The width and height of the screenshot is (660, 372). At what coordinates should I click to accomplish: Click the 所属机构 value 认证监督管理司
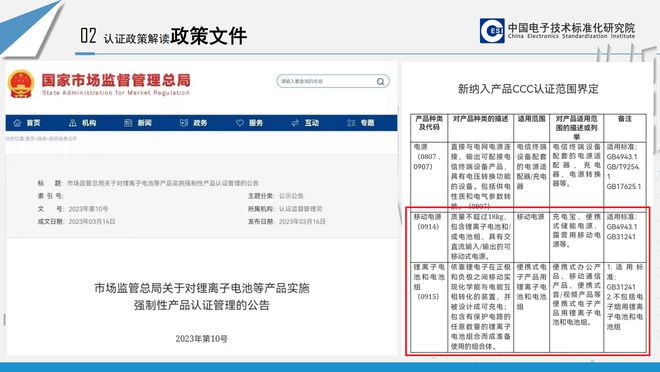(301, 209)
